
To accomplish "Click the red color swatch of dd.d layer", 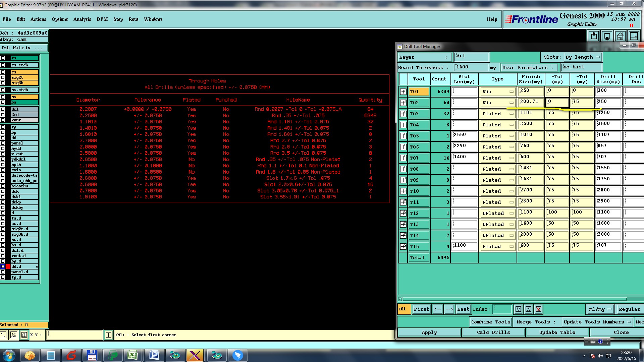I will [x=8, y=266].
